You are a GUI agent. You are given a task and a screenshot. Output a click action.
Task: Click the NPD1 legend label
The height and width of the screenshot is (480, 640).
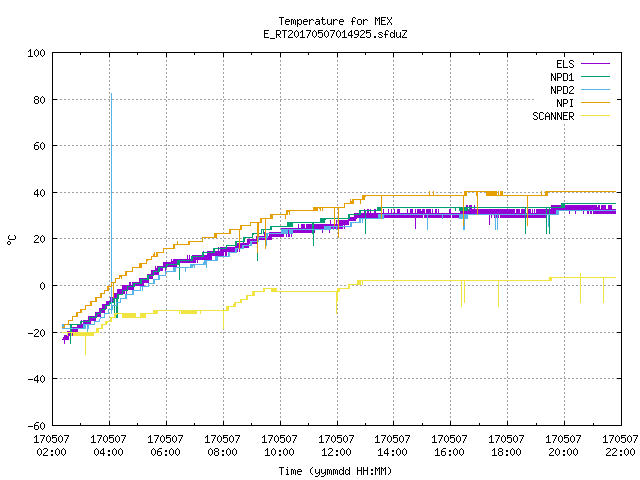562,77
